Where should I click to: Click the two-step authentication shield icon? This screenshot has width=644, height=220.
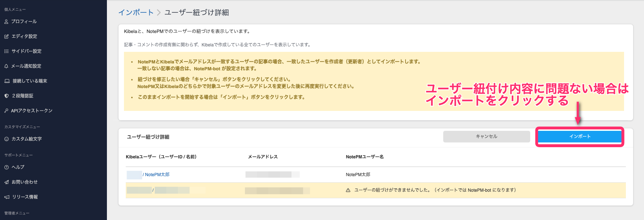[6, 96]
